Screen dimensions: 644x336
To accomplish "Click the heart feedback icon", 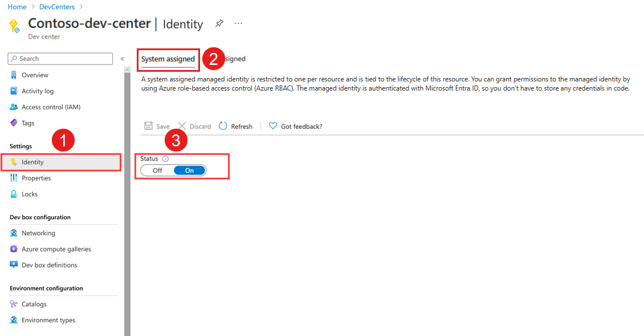I will (x=273, y=126).
